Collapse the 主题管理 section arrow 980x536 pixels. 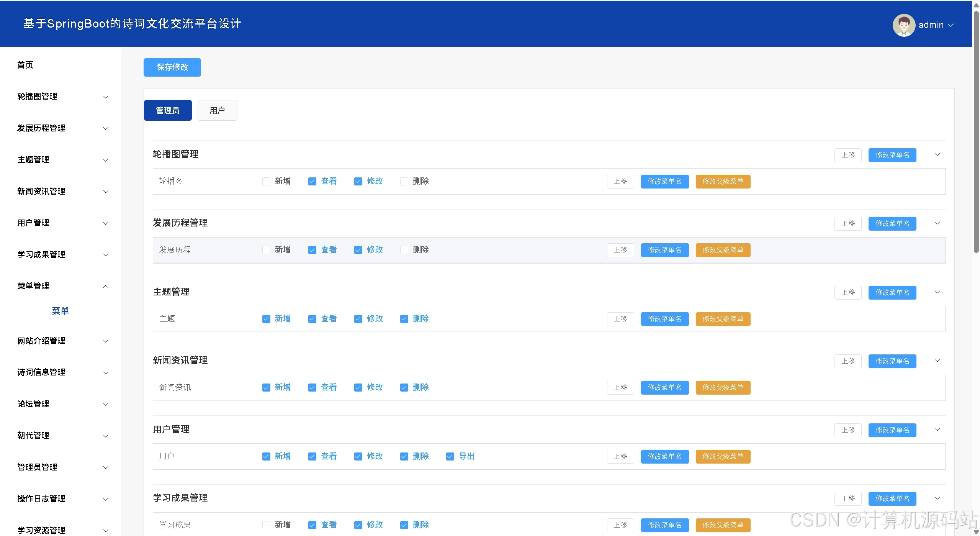click(937, 292)
